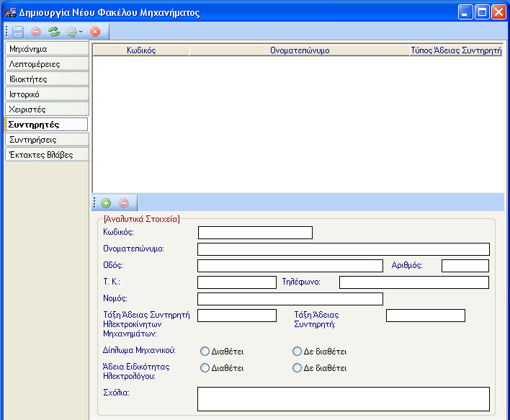Click into the Νομός text field
The width and height of the screenshot is (510, 420).
[x=290, y=299]
